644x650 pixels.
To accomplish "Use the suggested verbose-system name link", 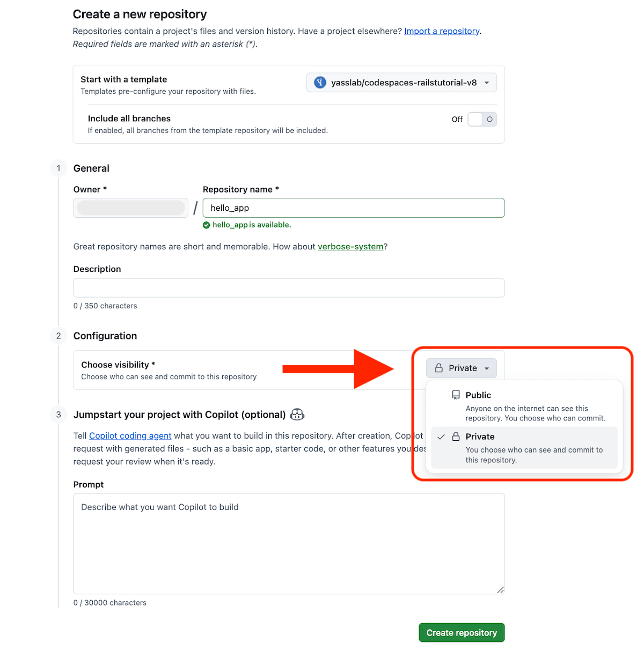I will point(350,247).
